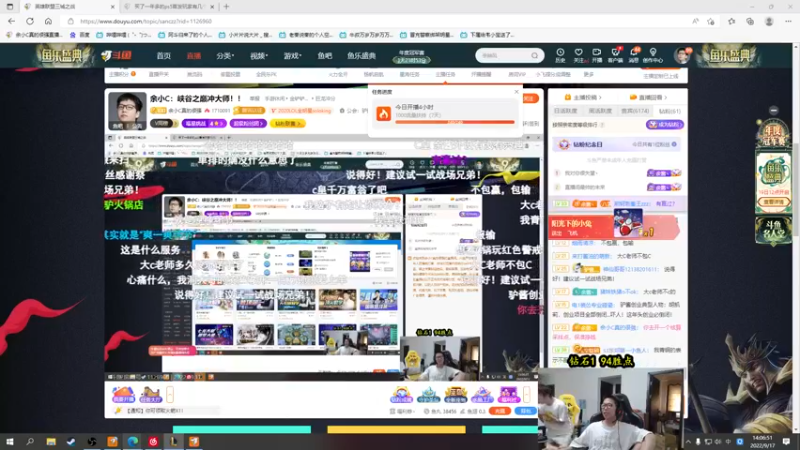The width and height of the screenshot is (800, 450).
Task: Open browser home page
Action: [48, 21]
